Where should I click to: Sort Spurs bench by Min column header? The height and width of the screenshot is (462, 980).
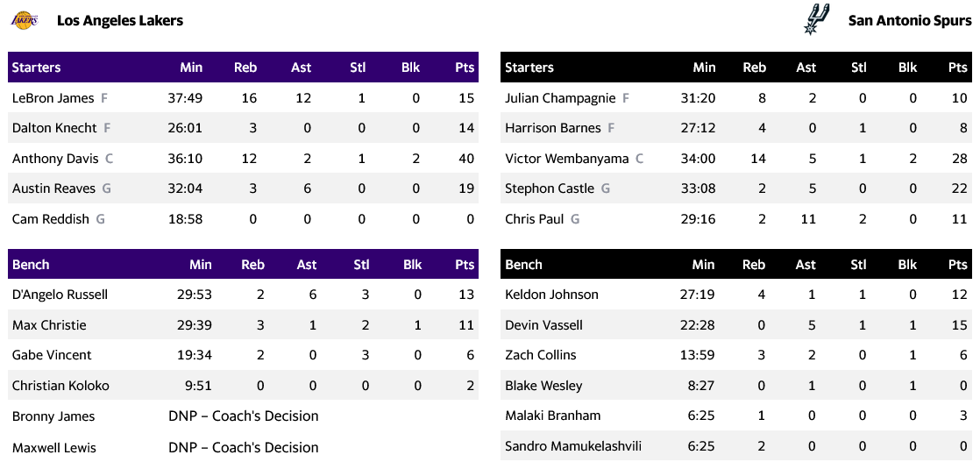tap(703, 265)
